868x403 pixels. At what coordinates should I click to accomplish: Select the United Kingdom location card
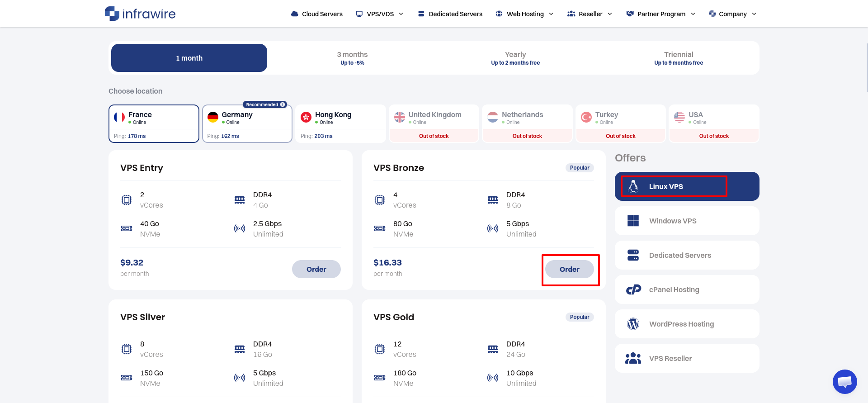coord(434,123)
